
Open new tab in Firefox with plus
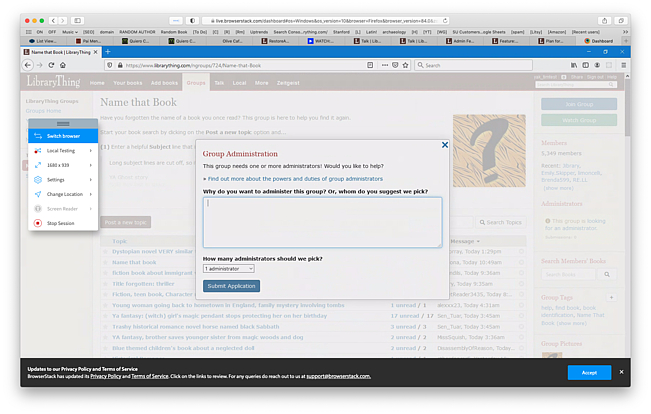[x=108, y=52]
